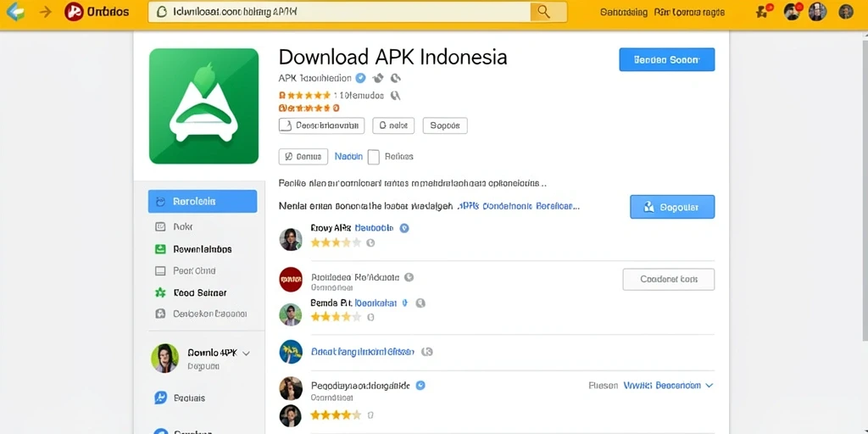Click the verified badge beside Pegodiaynaot name
This screenshot has height=434, width=868.
(x=420, y=386)
